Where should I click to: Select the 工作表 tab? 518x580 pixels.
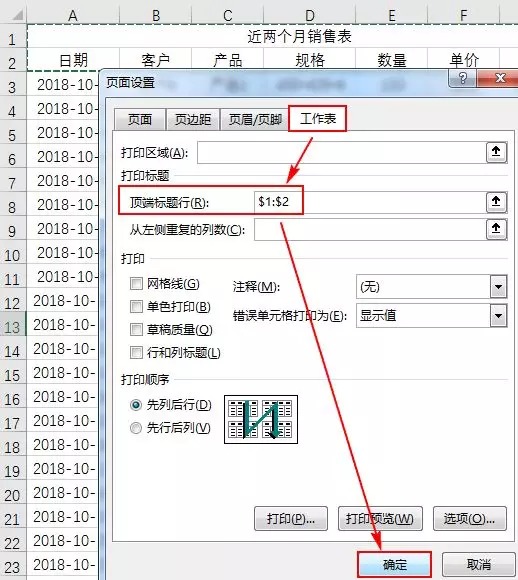tap(318, 119)
